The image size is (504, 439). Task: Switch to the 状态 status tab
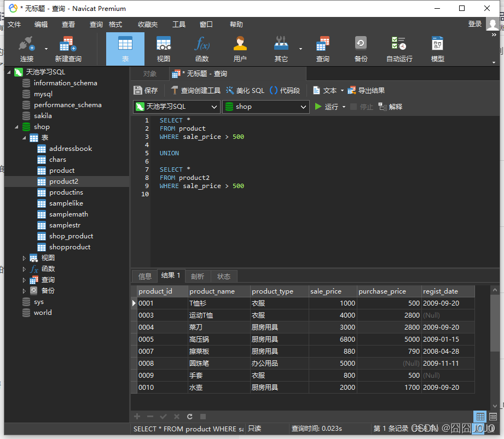click(x=224, y=276)
